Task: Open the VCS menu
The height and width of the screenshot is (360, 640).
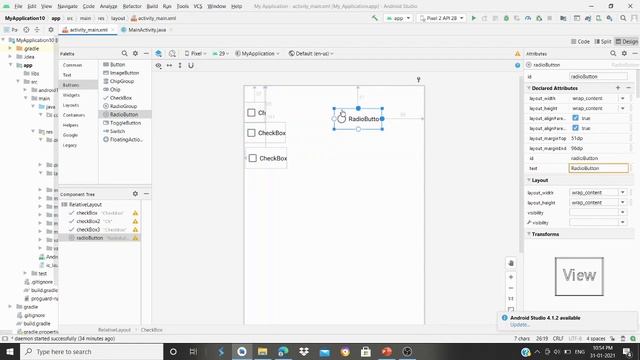Action: point(198,6)
